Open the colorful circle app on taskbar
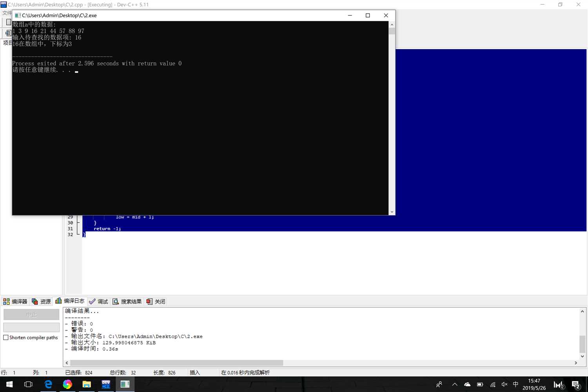 (x=67, y=385)
